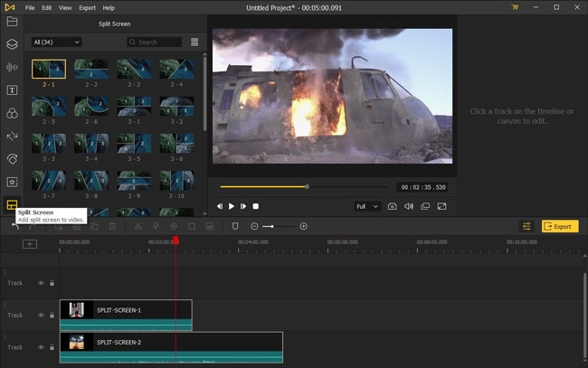
Task: Open the Elements star panel icon
Action: [x=12, y=182]
